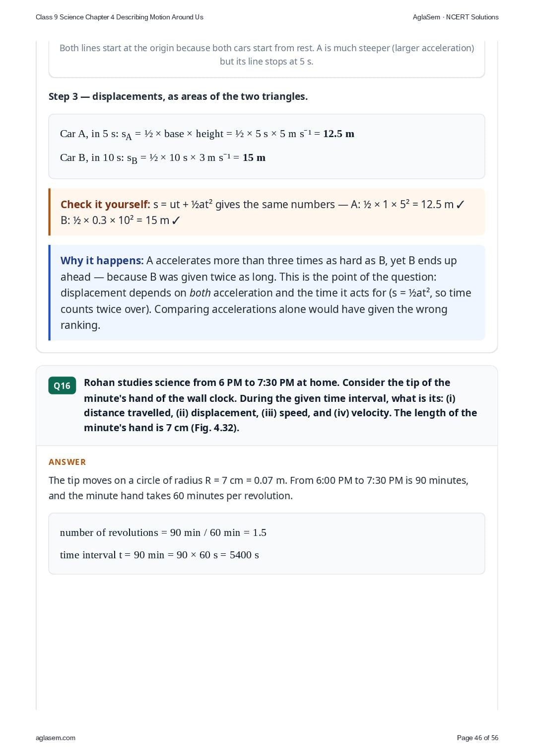This screenshot has width=534, height=756.
Task: Open the aglasem.com footer link
Action: click(56, 738)
